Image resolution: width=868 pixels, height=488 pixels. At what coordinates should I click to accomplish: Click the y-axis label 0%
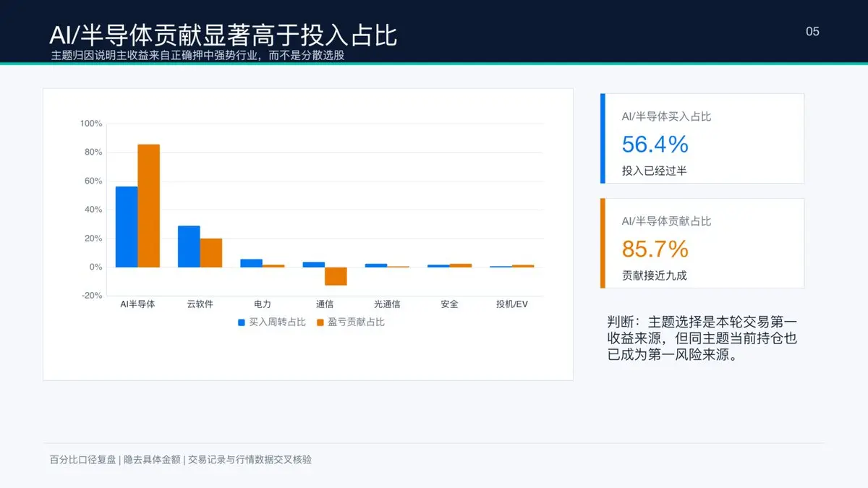pyautogui.click(x=96, y=267)
